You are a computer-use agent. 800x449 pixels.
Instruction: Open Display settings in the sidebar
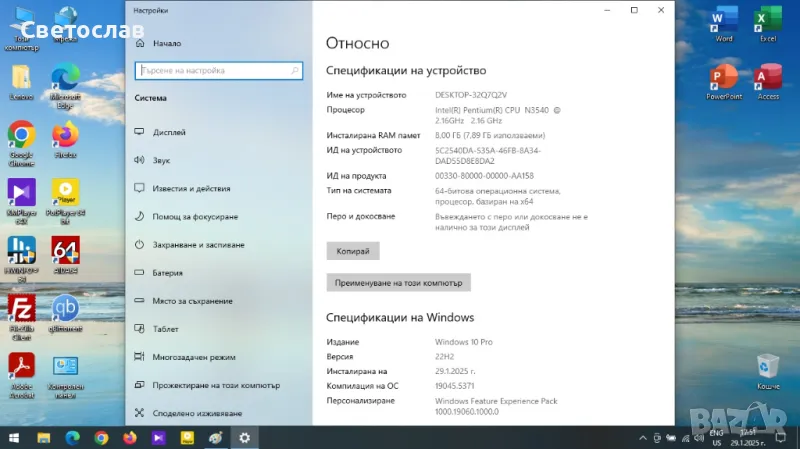(x=169, y=132)
